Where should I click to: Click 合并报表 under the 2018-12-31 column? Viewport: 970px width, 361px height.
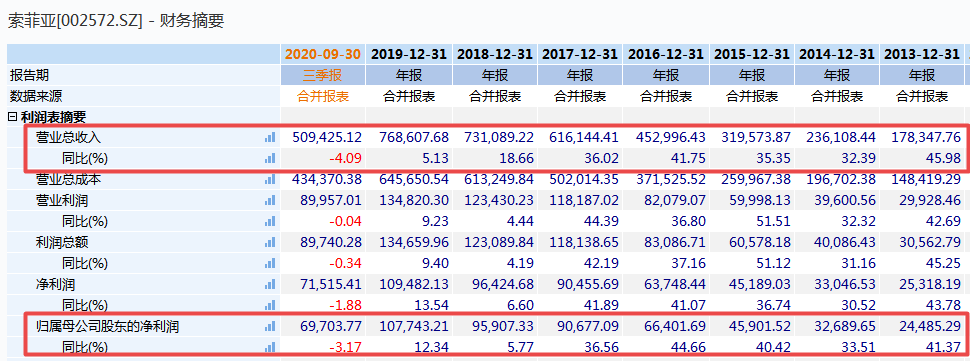pyautogui.click(x=495, y=96)
